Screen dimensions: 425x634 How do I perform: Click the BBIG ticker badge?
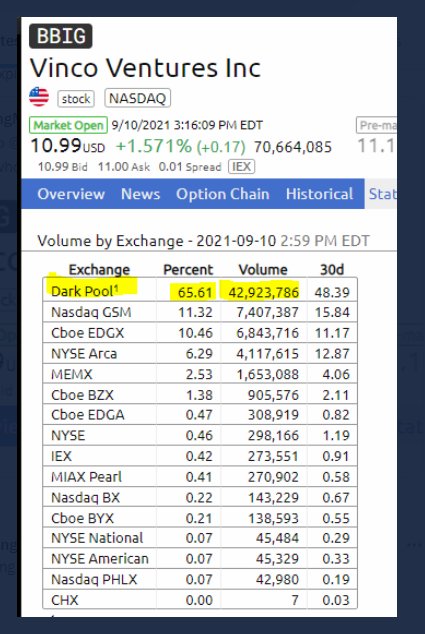61,36
